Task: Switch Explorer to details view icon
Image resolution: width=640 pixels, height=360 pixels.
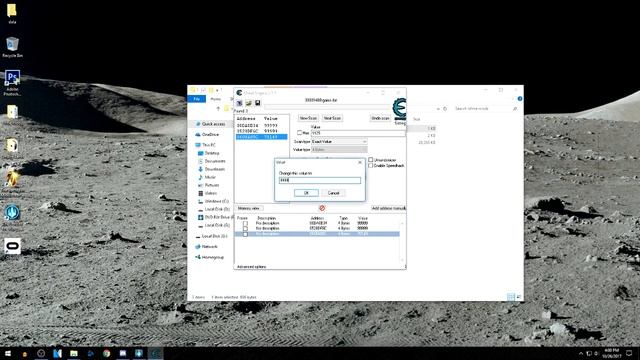Action: click(511, 297)
